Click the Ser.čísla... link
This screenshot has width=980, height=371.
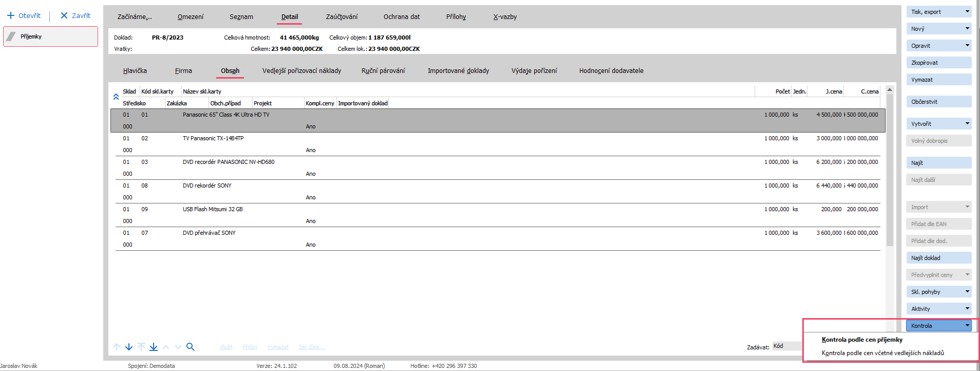click(312, 347)
